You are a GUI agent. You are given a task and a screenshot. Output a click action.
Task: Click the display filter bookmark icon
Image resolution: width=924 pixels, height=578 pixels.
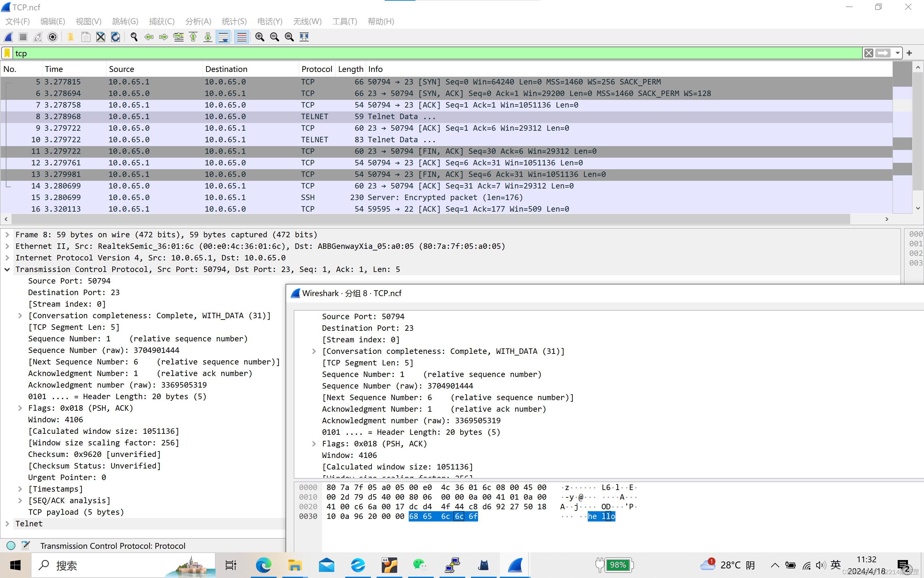pos(7,53)
